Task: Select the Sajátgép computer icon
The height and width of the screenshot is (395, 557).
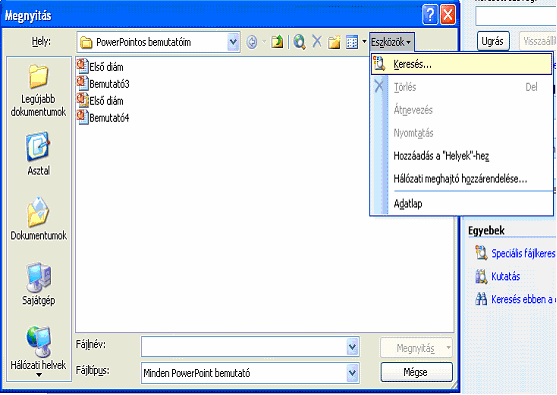Action: coord(38,277)
